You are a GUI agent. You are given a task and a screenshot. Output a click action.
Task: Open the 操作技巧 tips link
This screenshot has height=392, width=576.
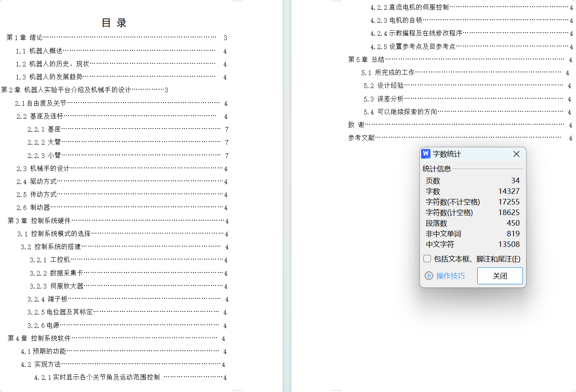click(x=445, y=276)
